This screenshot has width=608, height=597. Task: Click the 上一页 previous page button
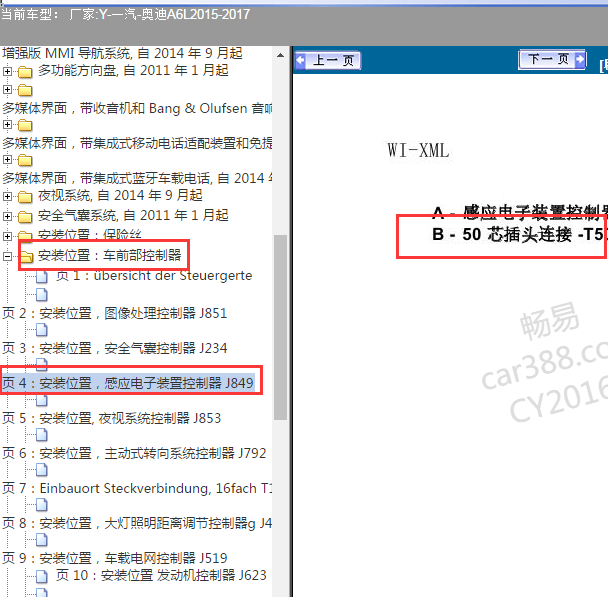click(328, 60)
